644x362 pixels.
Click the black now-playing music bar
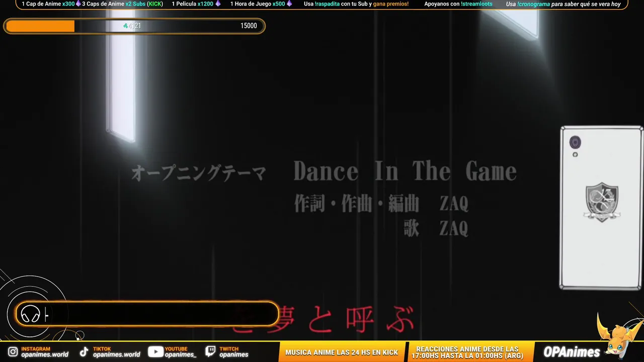[x=147, y=315]
